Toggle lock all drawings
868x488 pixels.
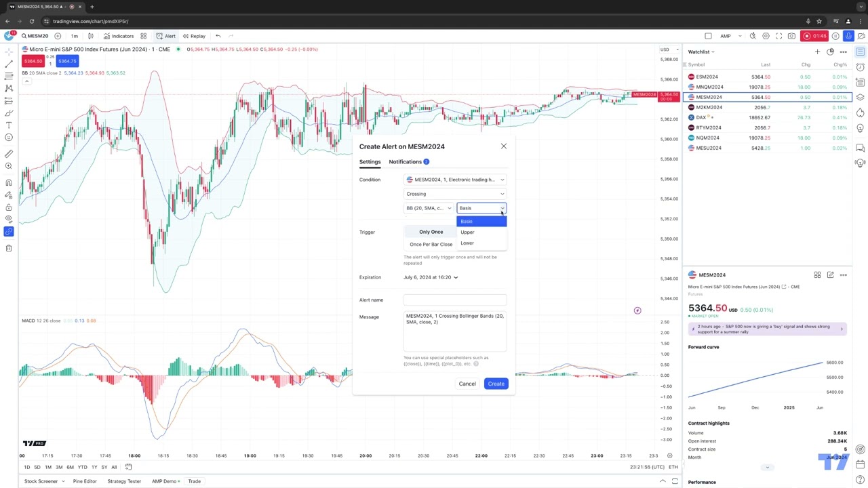9,207
